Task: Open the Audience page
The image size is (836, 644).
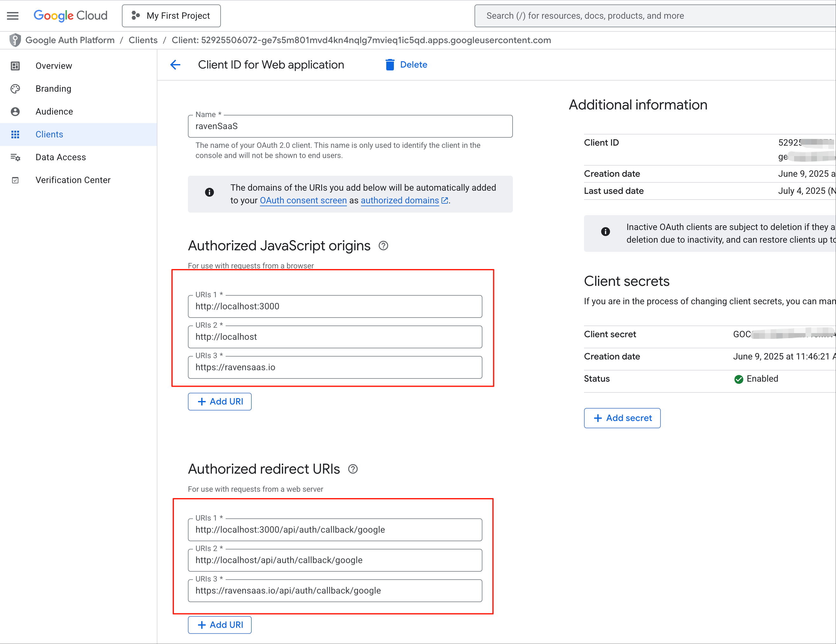Action: pos(54,112)
